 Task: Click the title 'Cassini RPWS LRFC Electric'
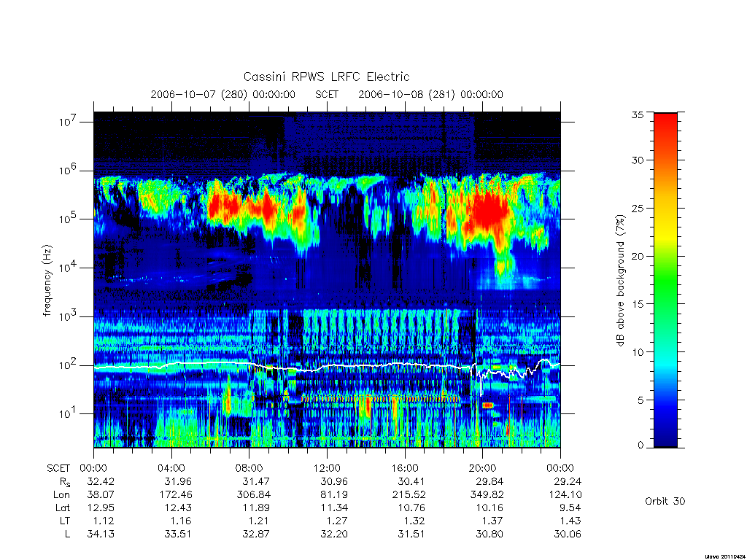[326, 77]
